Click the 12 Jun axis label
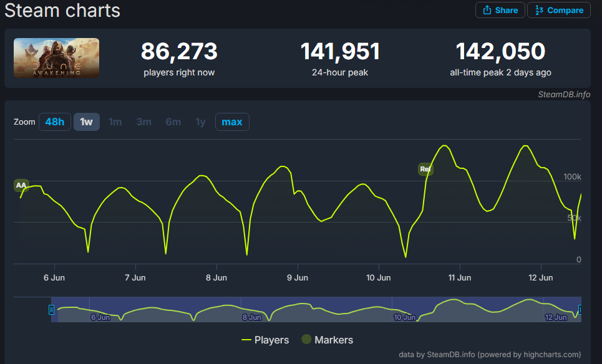Screen dimensions: 602x364 pyautogui.click(x=541, y=278)
